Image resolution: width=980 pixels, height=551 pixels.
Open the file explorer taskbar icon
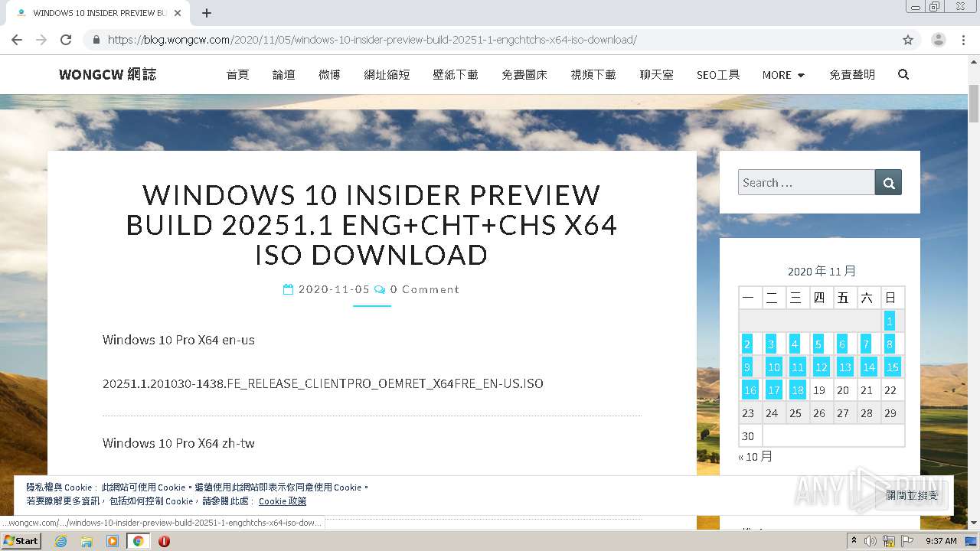(87, 540)
